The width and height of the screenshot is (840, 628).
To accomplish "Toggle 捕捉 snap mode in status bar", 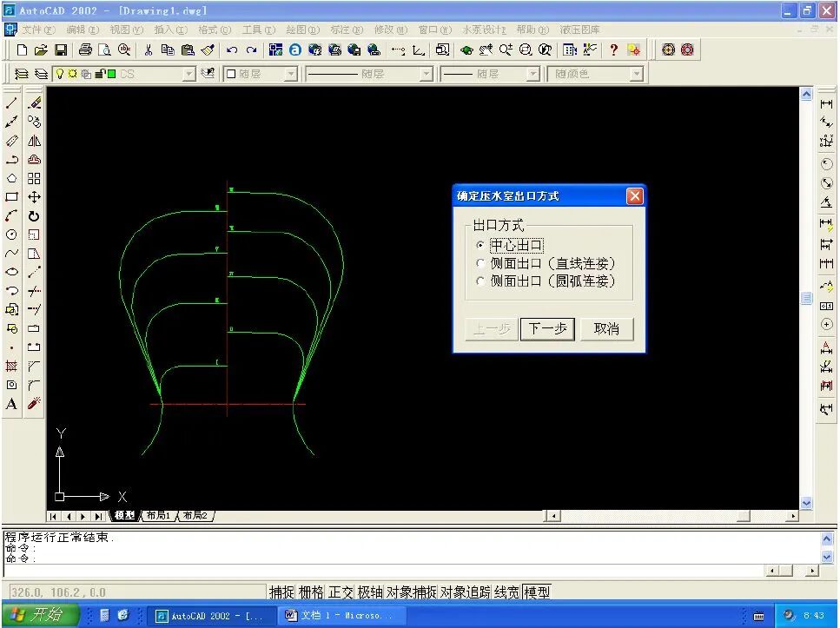I will point(281,592).
